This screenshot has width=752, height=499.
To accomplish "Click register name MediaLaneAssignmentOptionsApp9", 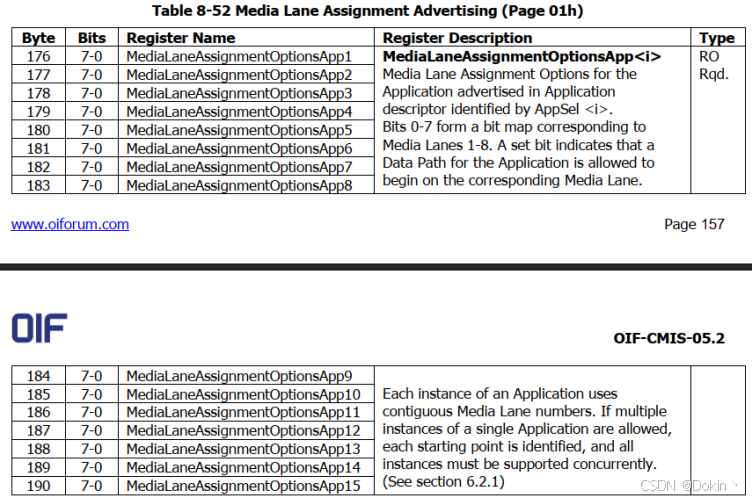I will 239,376.
